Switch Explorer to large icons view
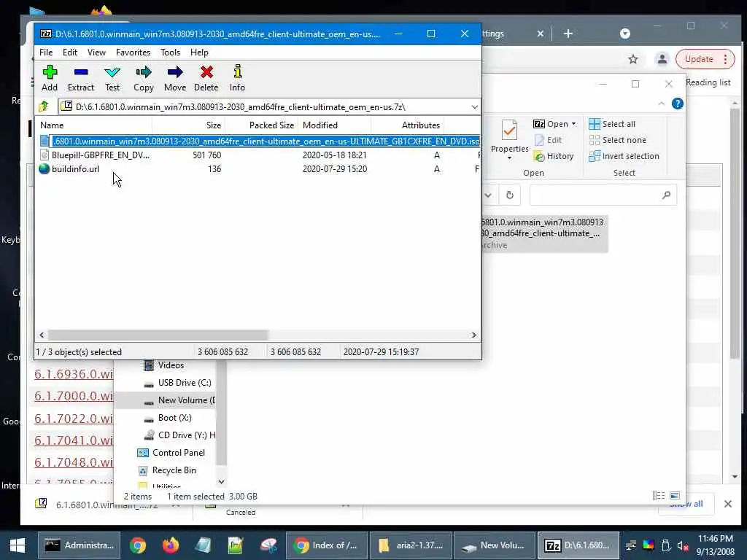The image size is (747, 560). pyautogui.click(x=675, y=496)
